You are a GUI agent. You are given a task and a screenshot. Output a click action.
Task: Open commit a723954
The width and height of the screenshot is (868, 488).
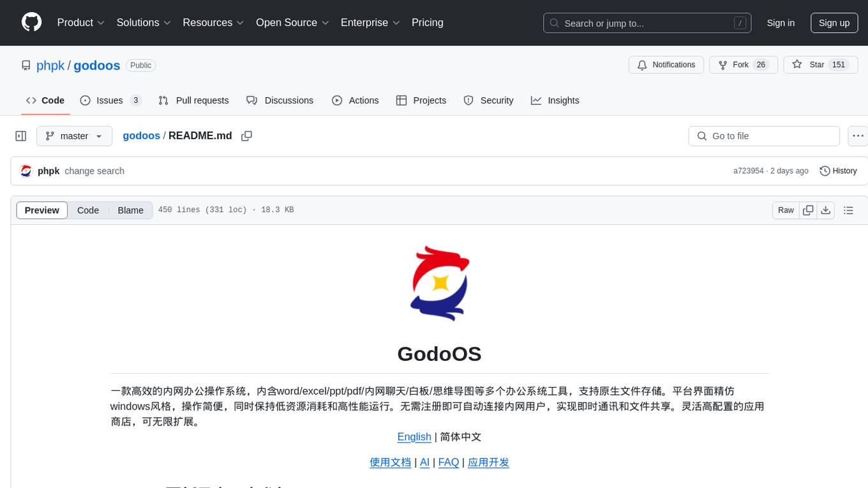(748, 171)
